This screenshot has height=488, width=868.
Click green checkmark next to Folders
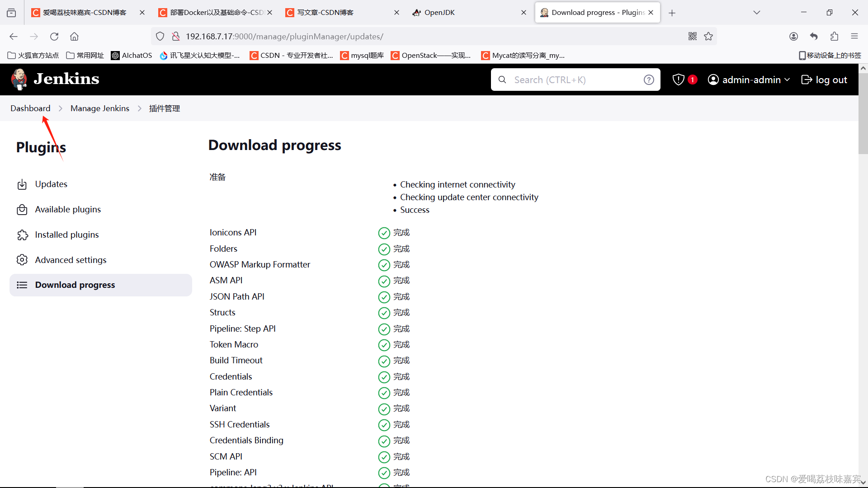coord(384,249)
